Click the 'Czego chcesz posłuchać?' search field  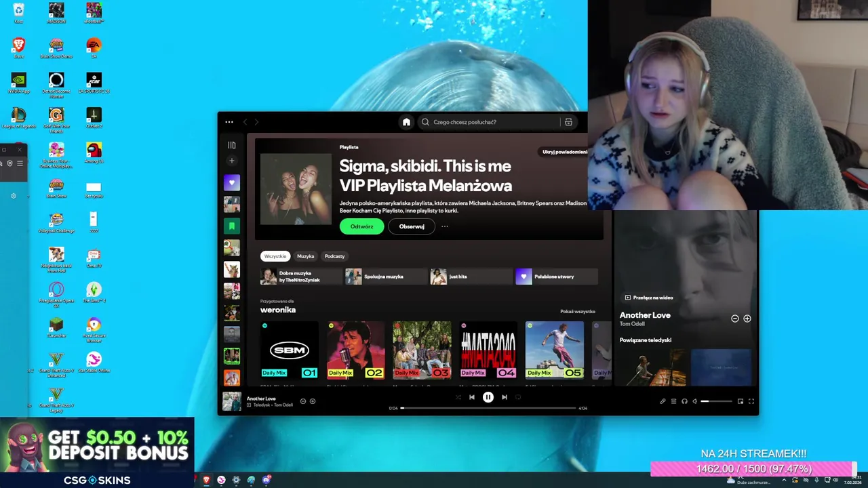(x=488, y=122)
